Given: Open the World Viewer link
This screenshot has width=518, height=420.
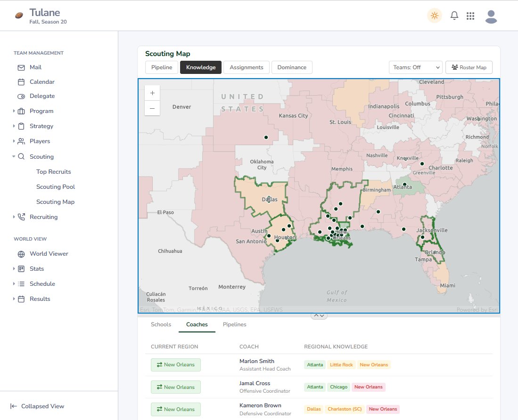Looking at the screenshot, I should tap(49, 254).
